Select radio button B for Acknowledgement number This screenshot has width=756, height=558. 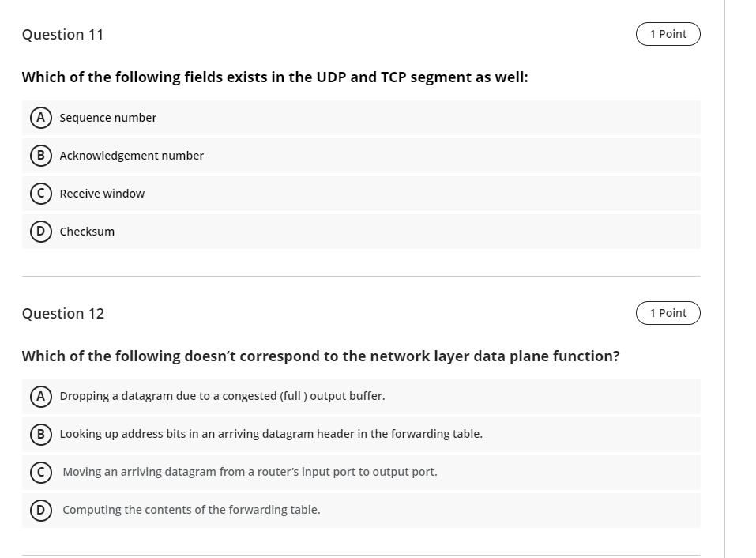(x=40, y=155)
